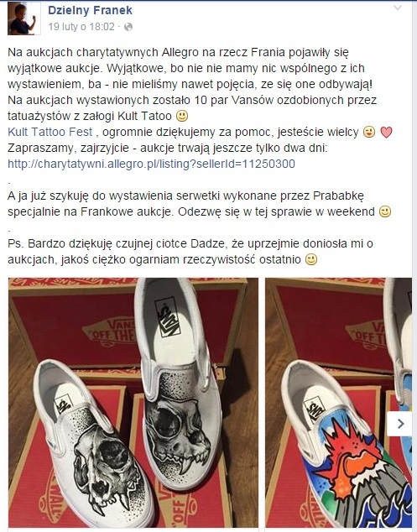Click the post timestamp 19 luty o 18:02

coord(81,27)
